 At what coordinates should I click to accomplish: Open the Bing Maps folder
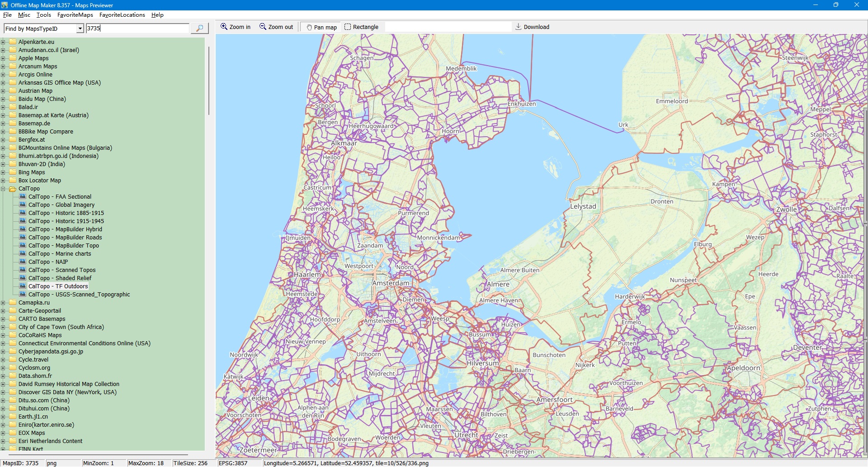click(x=32, y=172)
